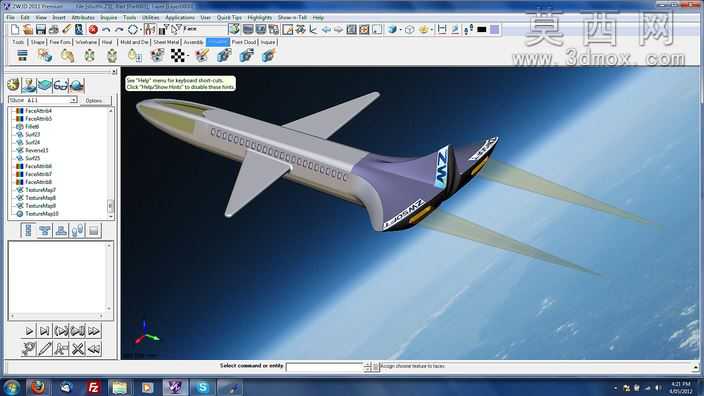Click the paintbrush face attribute icon
The image size is (704, 396).
(x=202, y=56)
